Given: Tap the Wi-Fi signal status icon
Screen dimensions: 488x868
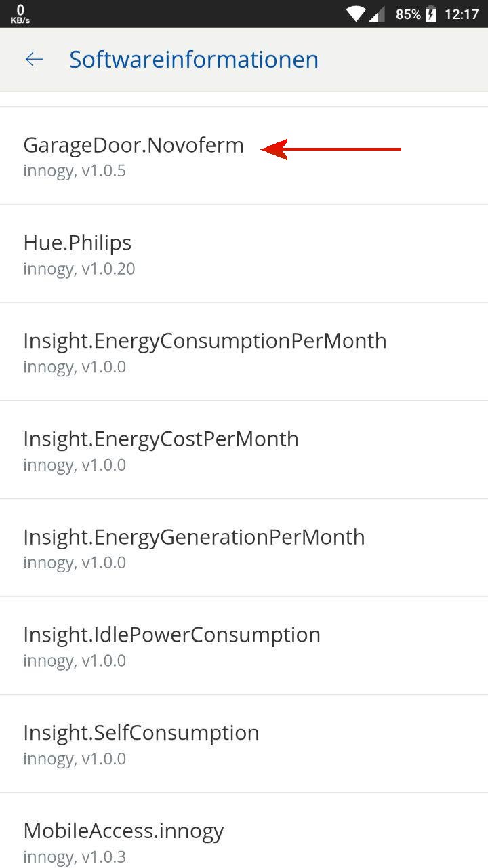Looking at the screenshot, I should [x=355, y=14].
